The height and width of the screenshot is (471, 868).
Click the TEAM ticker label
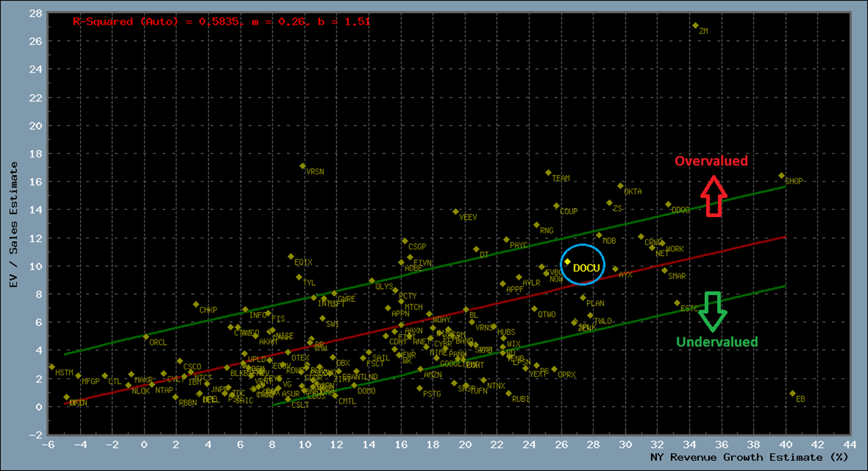(x=561, y=178)
